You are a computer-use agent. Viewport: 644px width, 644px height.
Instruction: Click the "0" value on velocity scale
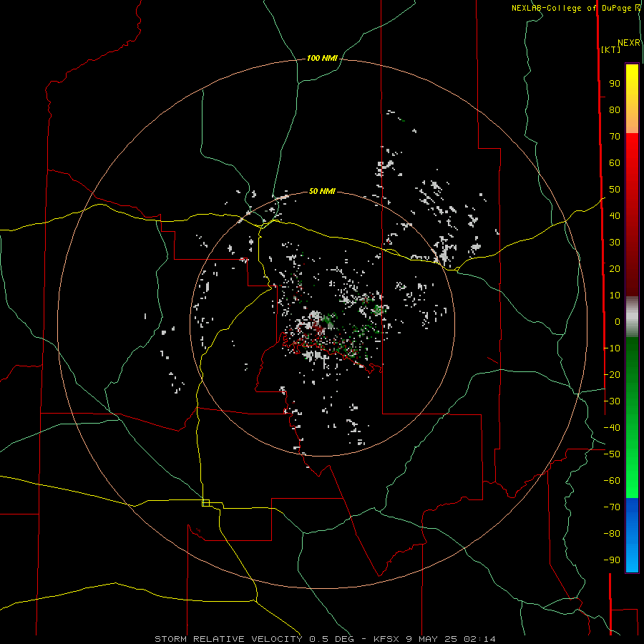(x=618, y=322)
